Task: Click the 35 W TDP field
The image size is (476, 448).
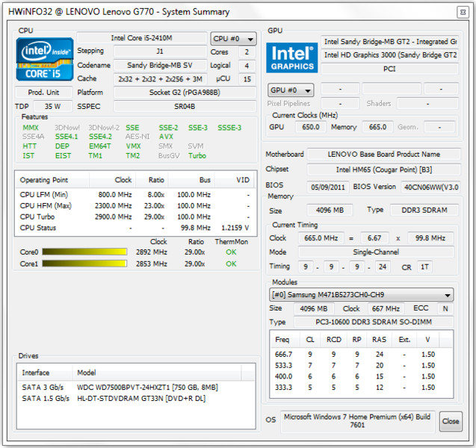Action: (x=53, y=107)
